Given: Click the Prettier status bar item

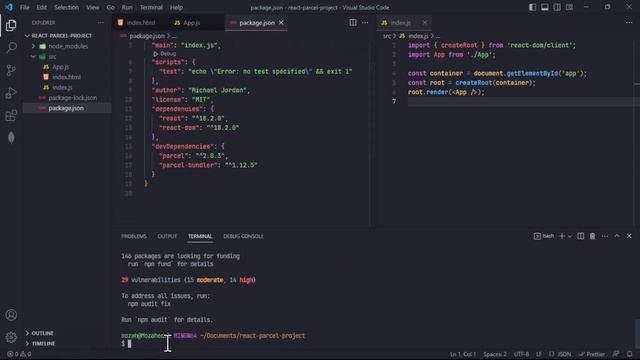Looking at the screenshot, I should pyautogui.click(x=592, y=354).
